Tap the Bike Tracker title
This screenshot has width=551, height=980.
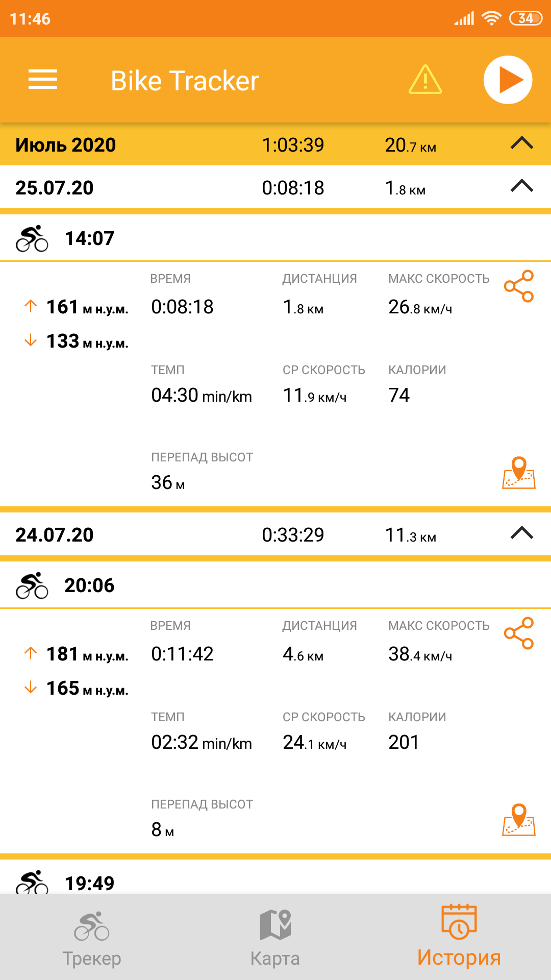point(185,81)
